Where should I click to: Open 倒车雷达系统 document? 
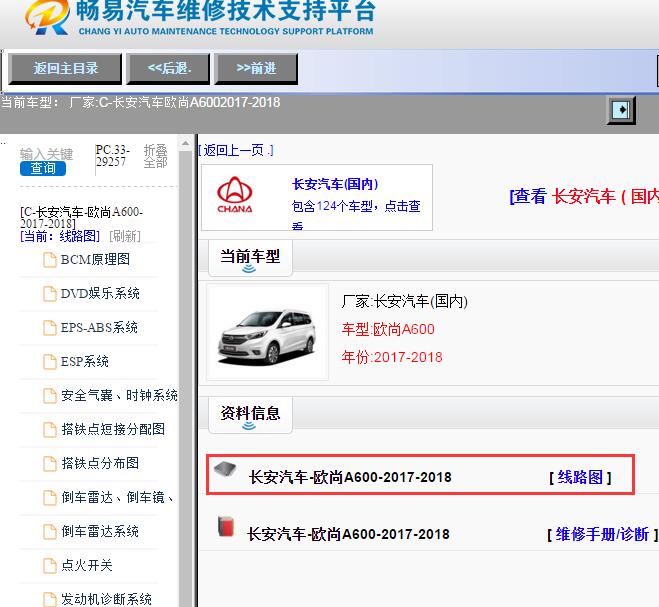(100, 531)
